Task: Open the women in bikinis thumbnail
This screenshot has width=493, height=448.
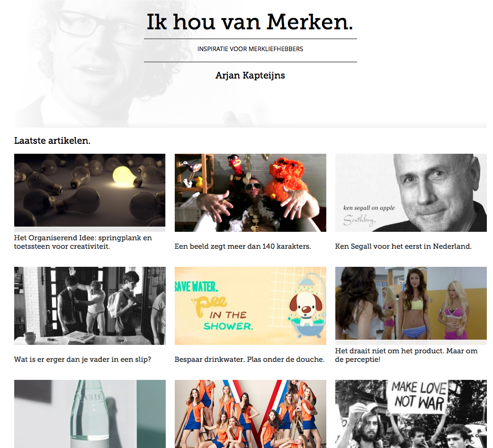Action: (x=411, y=303)
